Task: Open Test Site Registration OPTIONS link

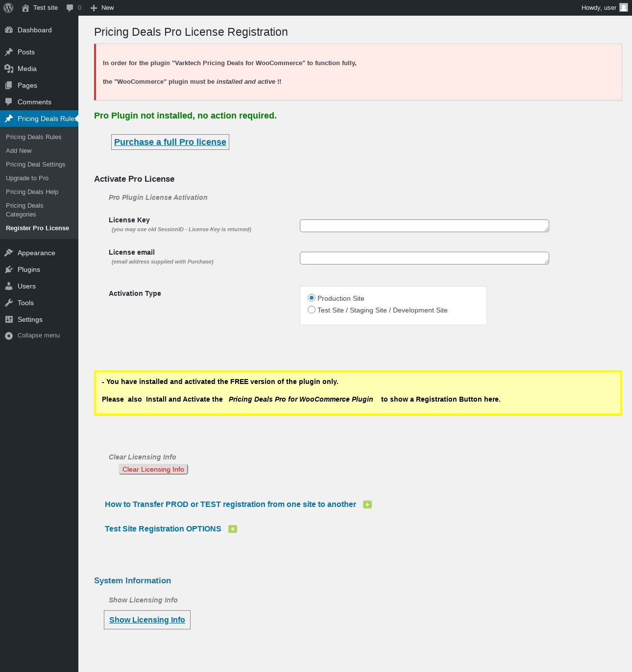Action: pos(163,529)
